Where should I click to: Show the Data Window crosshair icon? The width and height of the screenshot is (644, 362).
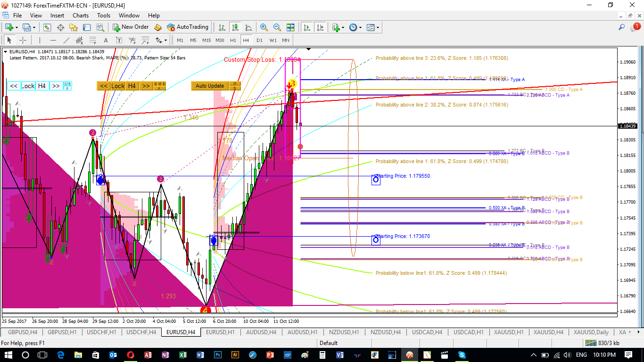[x=60, y=27]
